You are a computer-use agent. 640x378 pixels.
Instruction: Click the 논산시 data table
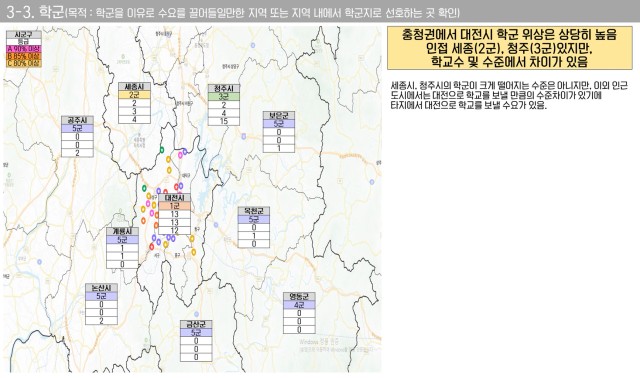[x=101, y=305]
